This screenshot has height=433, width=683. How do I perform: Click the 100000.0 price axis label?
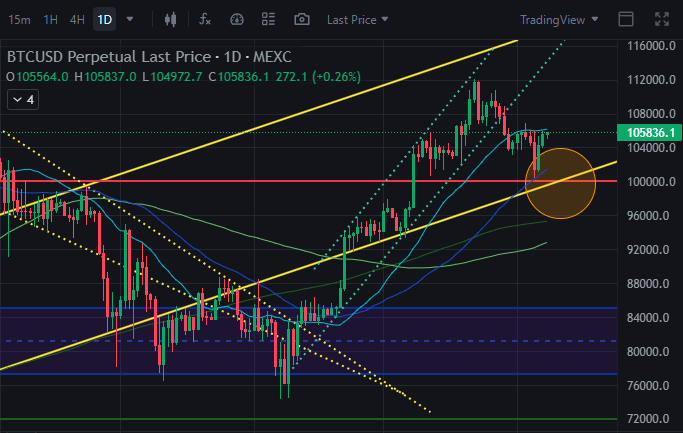[651, 182]
